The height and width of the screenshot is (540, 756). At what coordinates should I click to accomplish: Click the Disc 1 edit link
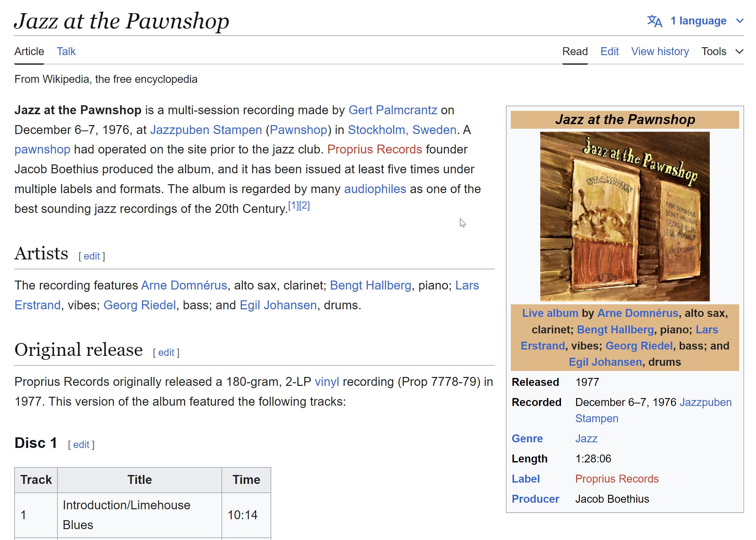[81, 445]
